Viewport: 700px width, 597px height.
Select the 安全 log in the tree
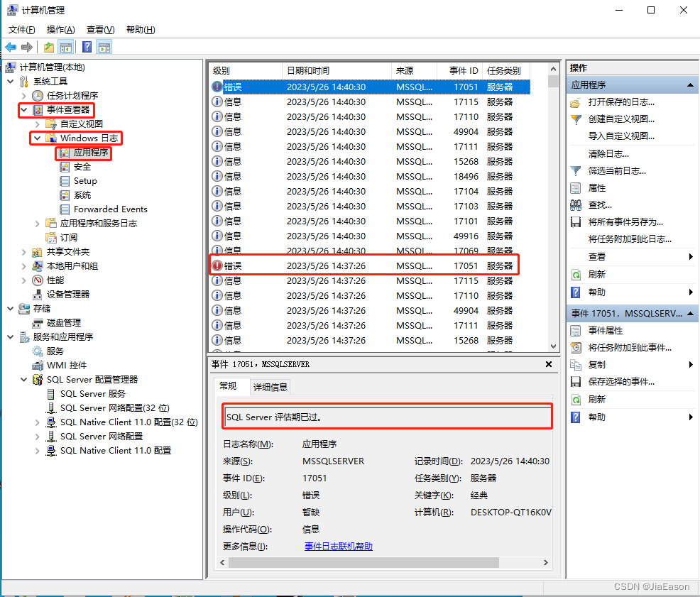point(82,167)
